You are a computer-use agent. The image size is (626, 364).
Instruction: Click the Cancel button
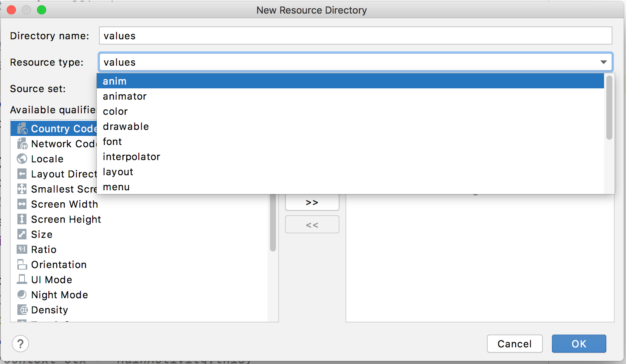[514, 344]
